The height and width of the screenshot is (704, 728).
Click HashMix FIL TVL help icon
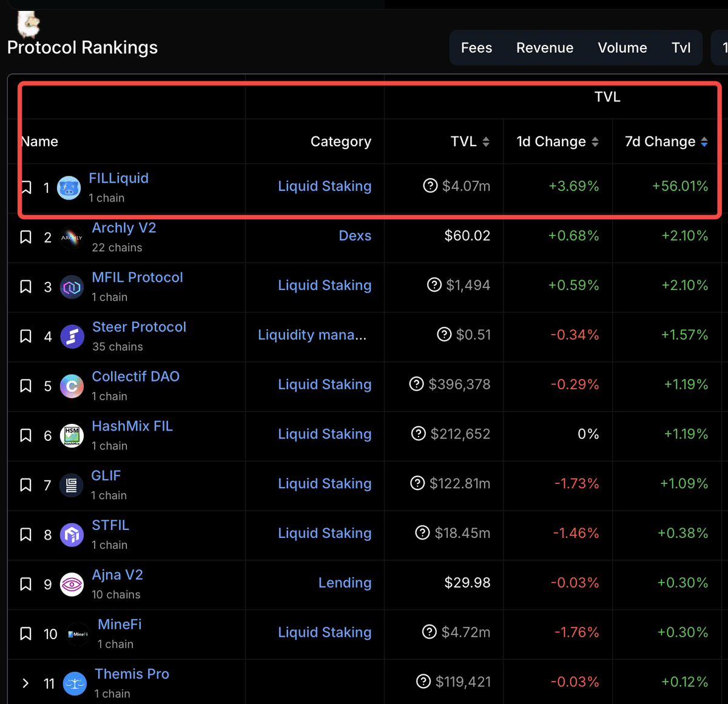[x=419, y=433]
